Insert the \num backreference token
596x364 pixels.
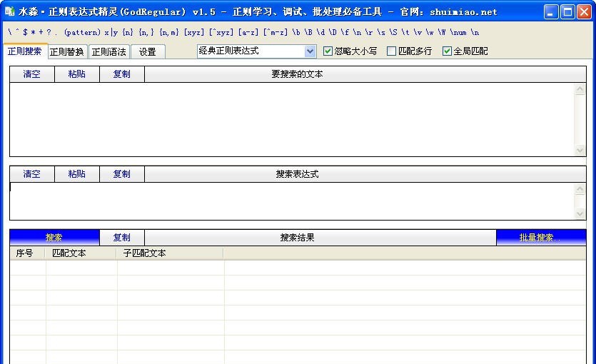[x=458, y=32]
